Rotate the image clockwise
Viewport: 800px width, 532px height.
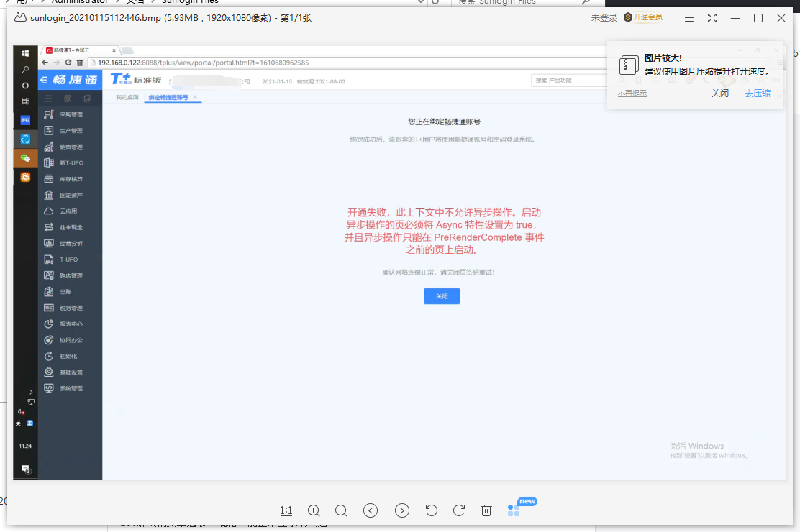click(x=459, y=510)
